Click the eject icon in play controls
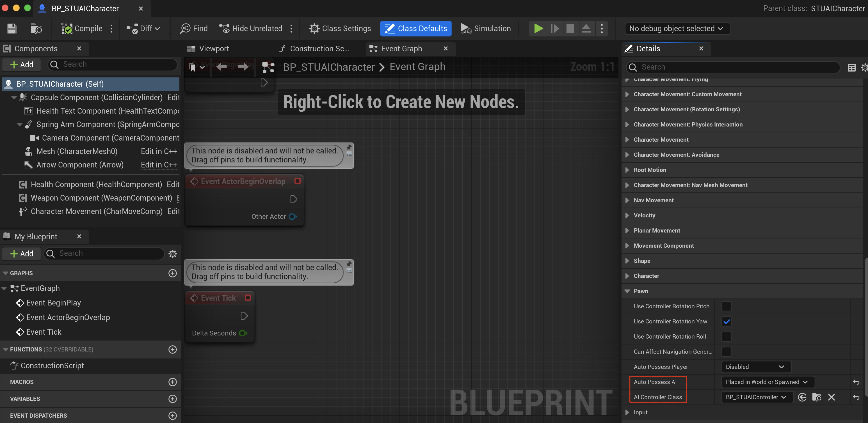This screenshot has height=423, width=868. [x=586, y=29]
